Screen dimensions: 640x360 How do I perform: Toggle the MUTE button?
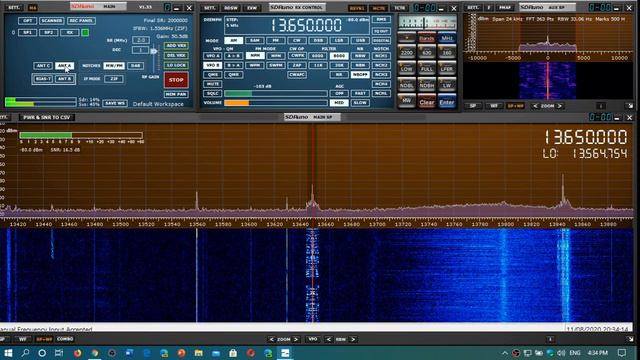pyautogui.click(x=212, y=84)
